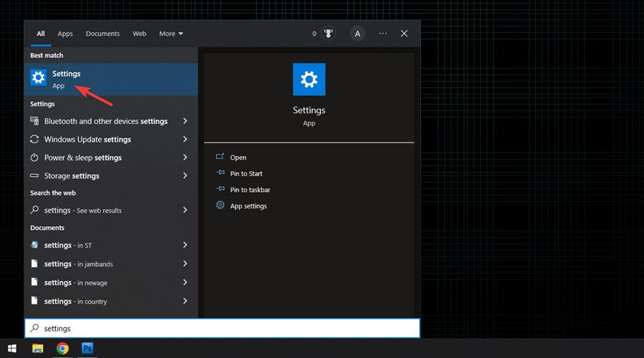Image resolution: width=644 pixels, height=358 pixels.
Task: Switch to the All tab
Action: click(41, 34)
